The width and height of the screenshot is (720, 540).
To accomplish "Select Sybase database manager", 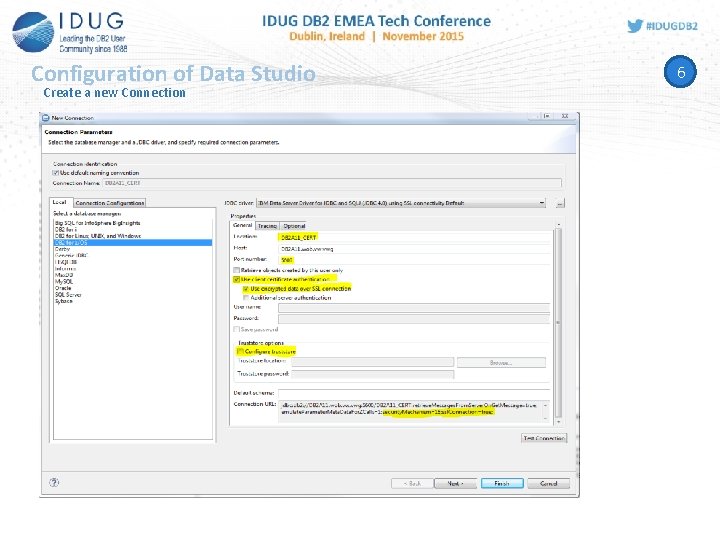I will point(64,301).
